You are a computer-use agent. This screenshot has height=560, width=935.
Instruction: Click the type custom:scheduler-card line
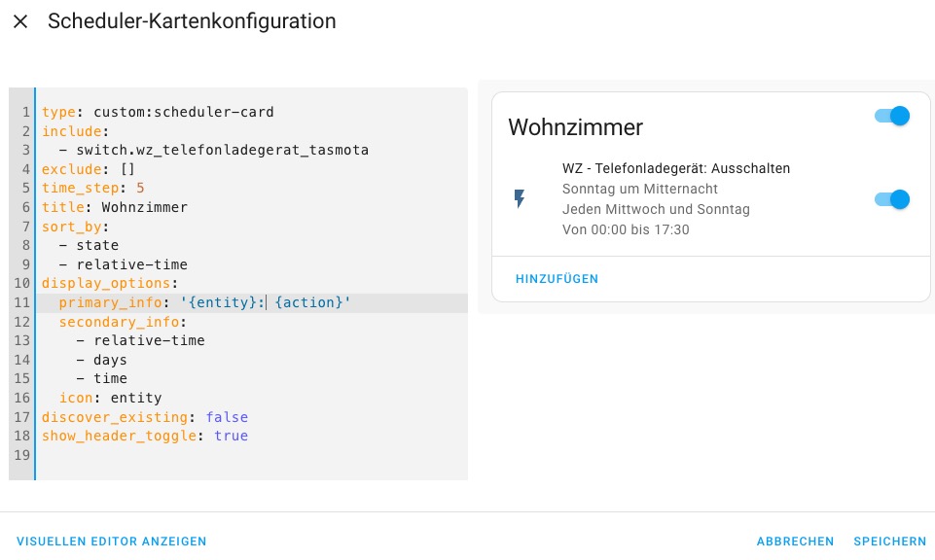pos(158,112)
